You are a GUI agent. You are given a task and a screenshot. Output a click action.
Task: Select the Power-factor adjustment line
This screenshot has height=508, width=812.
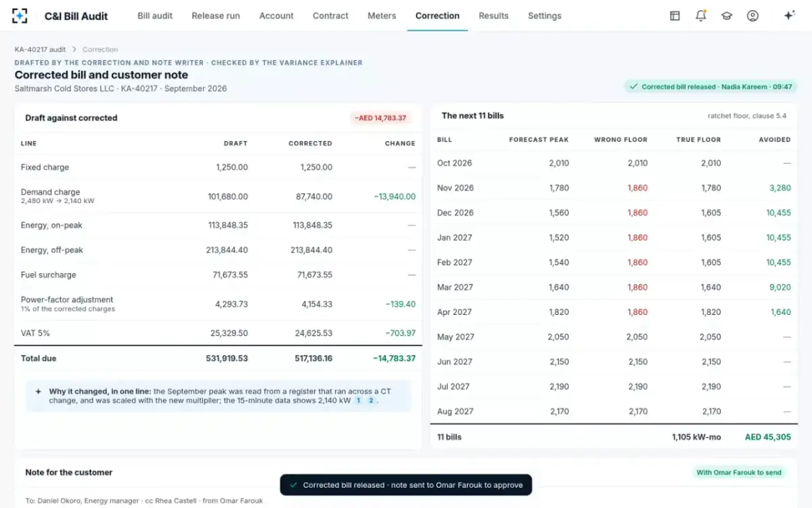pos(218,304)
